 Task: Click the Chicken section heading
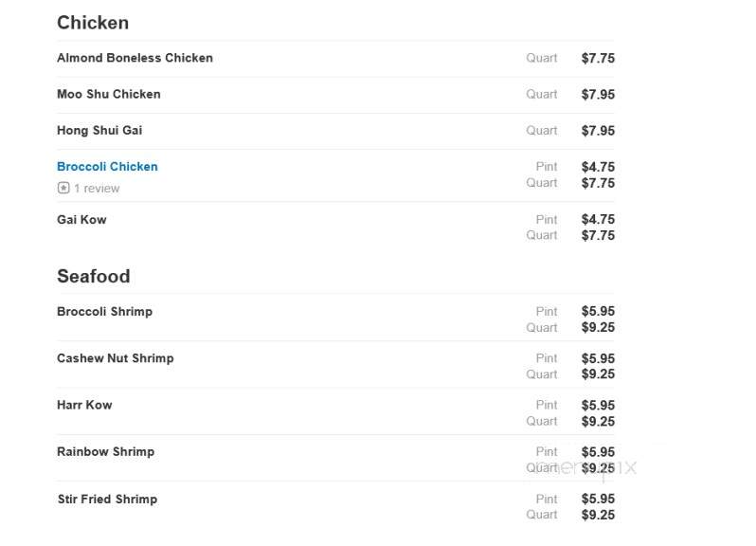coord(93,23)
